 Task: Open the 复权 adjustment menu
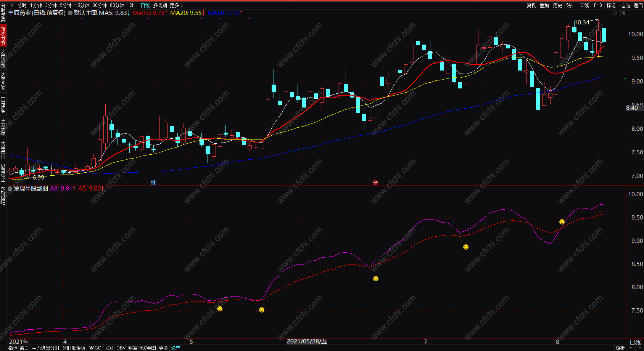(531, 5)
